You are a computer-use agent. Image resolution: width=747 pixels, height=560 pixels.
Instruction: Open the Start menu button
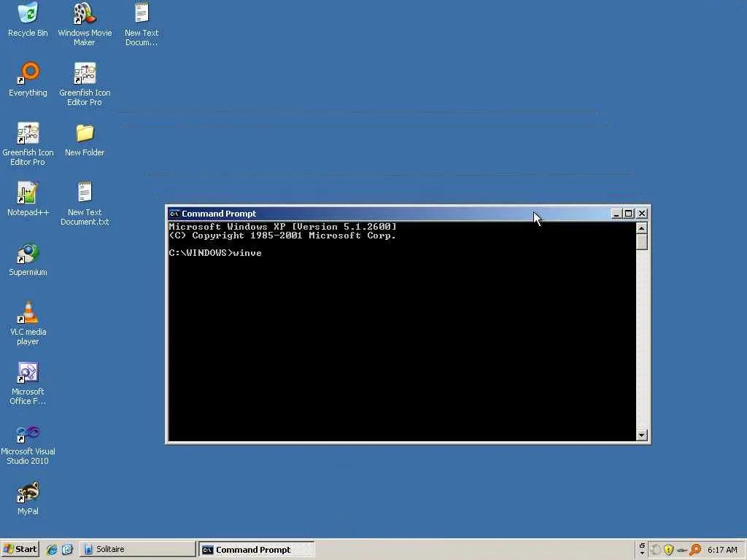pyautogui.click(x=20, y=549)
